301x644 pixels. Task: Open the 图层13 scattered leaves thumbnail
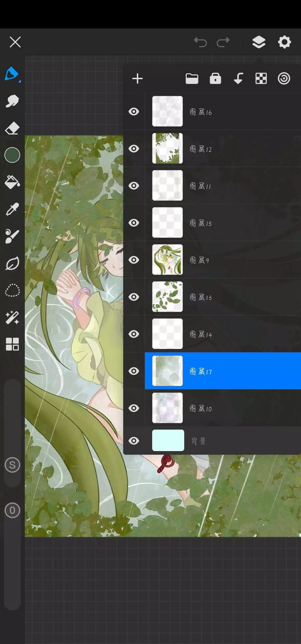coord(168,297)
